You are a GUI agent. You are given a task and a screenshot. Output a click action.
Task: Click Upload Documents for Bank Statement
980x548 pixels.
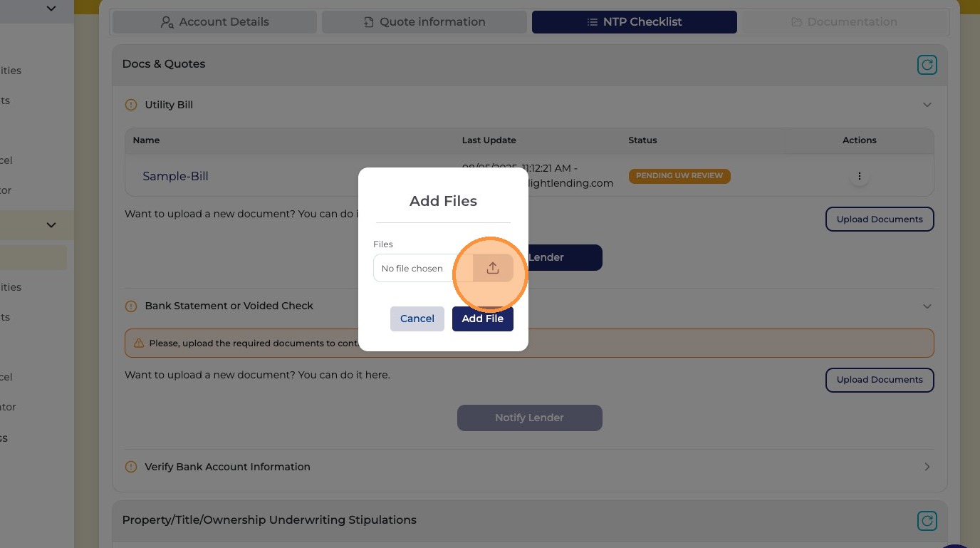(x=880, y=380)
